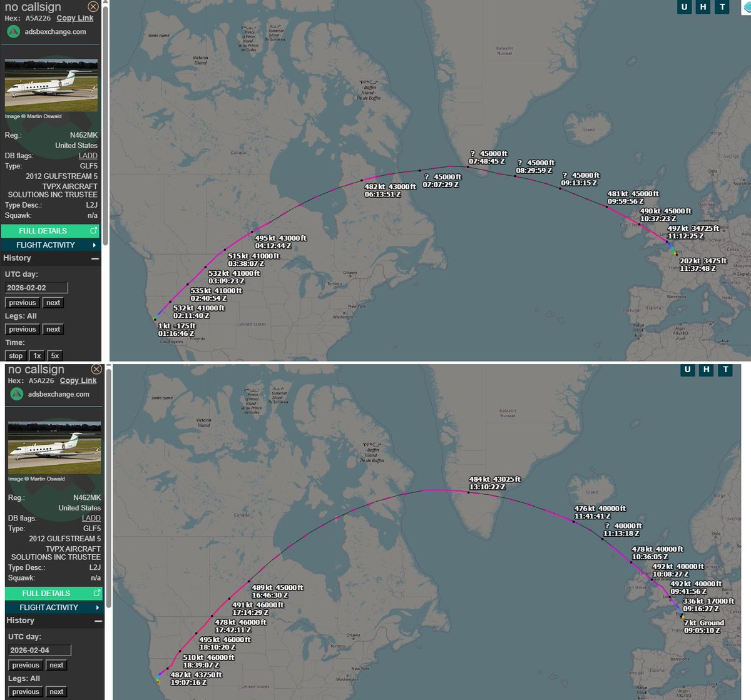Click registration N462MK in the upper panel
Image resolution: width=751 pixels, height=700 pixels.
tap(84, 135)
